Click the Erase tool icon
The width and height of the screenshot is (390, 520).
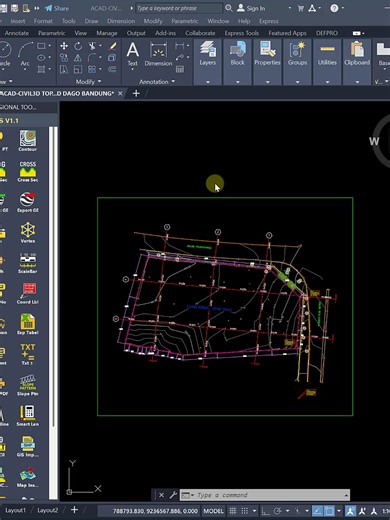pyautogui.click(x=112, y=46)
